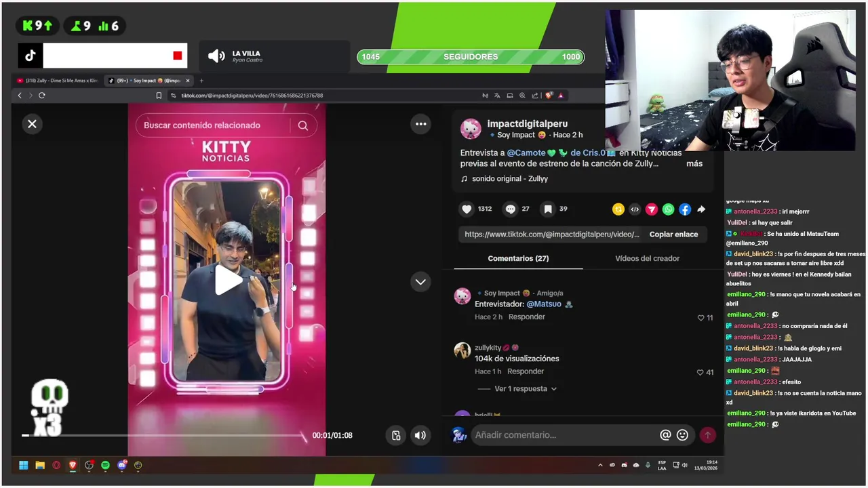868x488 pixels.
Task: Open File Explorer from the taskbar
Action: click(x=40, y=465)
